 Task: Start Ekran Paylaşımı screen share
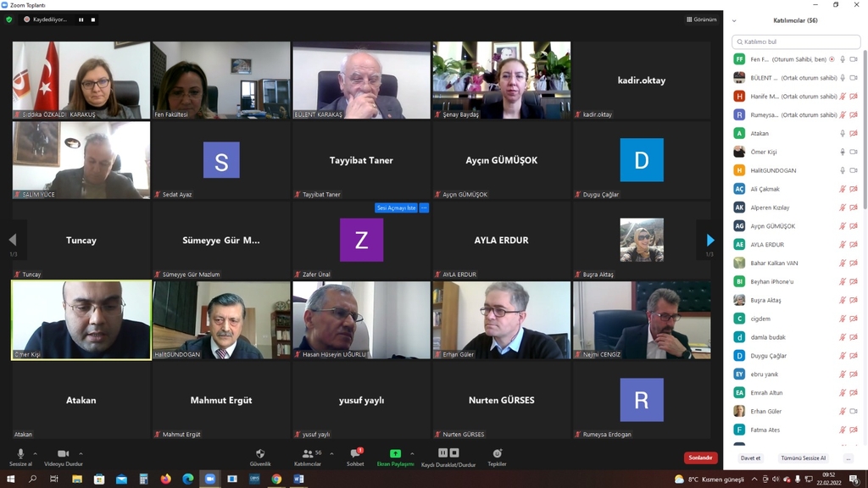(x=395, y=454)
